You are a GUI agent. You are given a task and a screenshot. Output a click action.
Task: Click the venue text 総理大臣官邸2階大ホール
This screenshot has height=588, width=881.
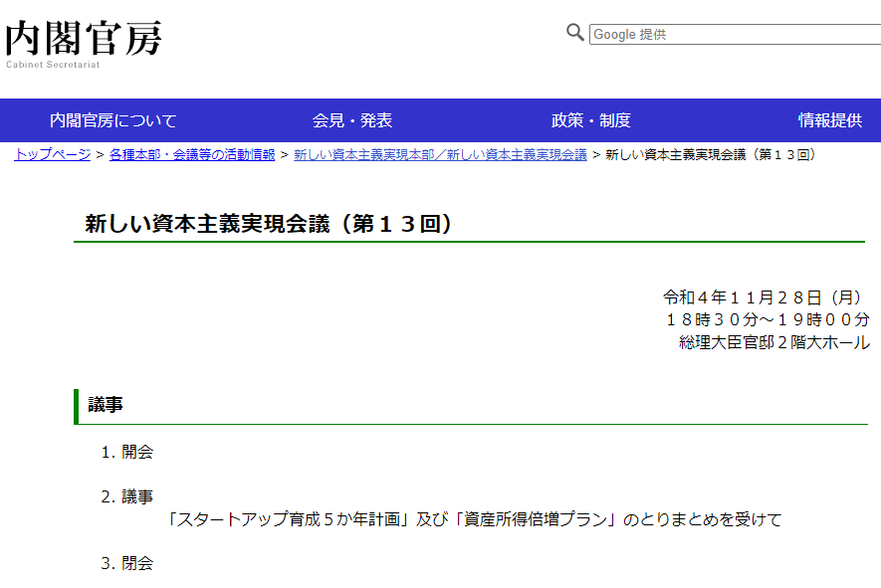tap(774, 342)
